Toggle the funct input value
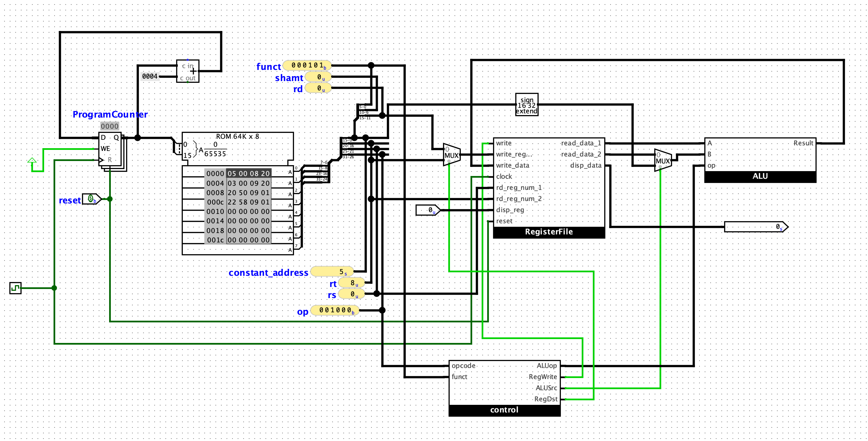 (306, 65)
